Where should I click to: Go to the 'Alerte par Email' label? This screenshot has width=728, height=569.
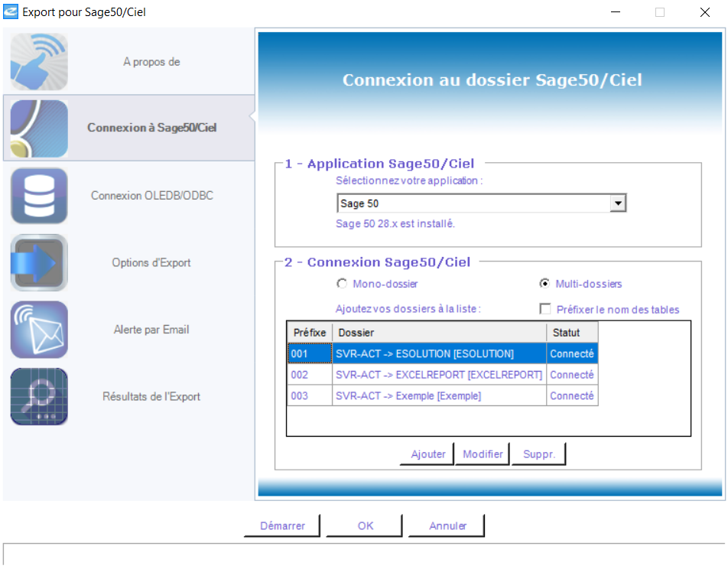(x=151, y=330)
